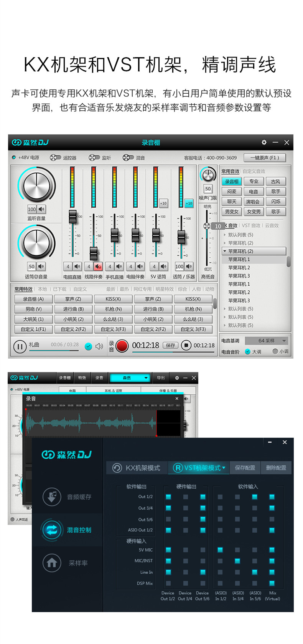Pause the 礼曲 track playback

(x=20, y=346)
